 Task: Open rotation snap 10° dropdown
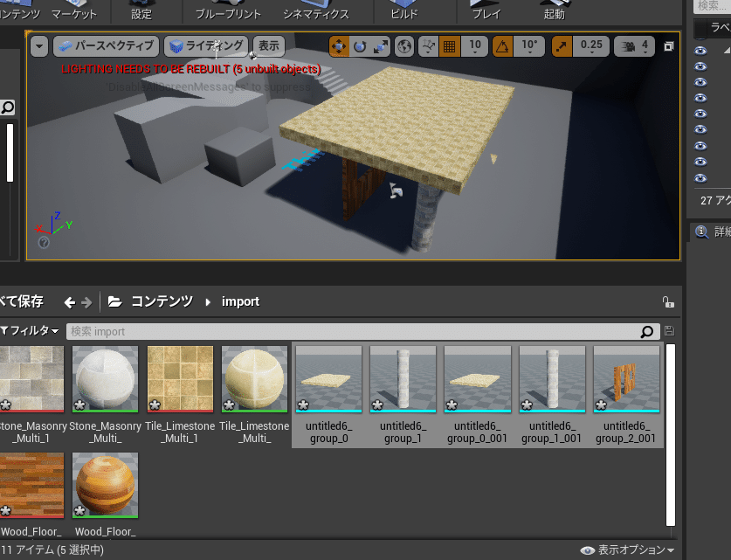pos(529,46)
